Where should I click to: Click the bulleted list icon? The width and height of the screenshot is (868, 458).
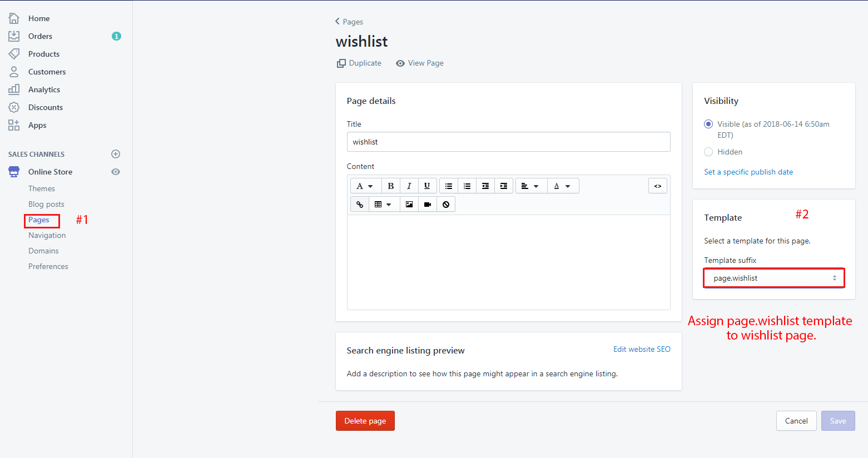point(449,186)
